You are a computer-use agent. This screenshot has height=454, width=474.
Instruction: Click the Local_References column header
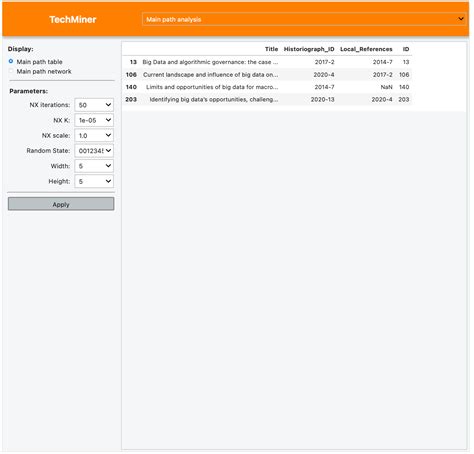pos(366,49)
